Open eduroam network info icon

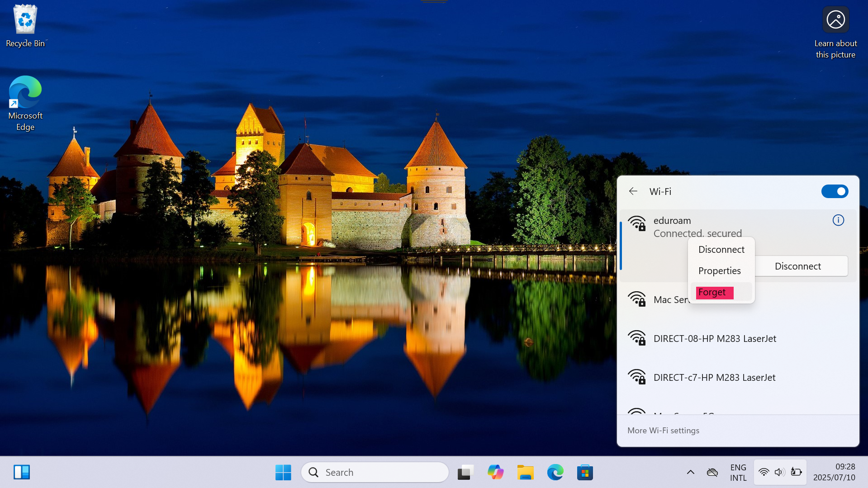pos(838,220)
